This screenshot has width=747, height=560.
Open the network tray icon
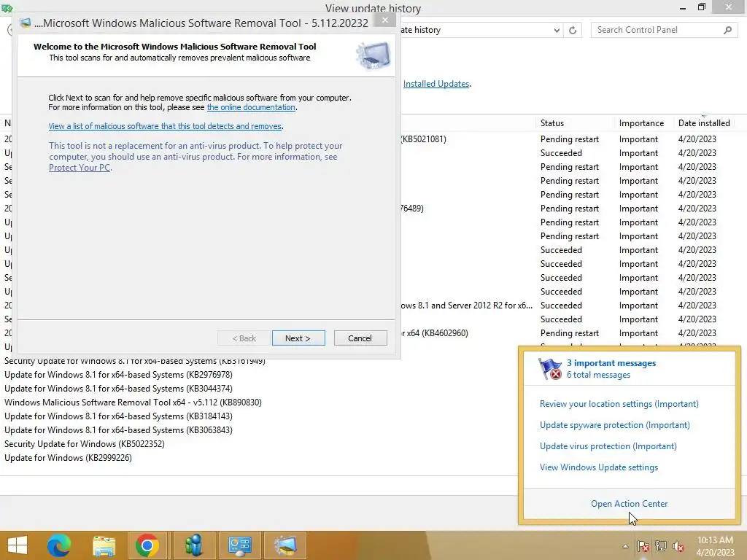coord(661,546)
